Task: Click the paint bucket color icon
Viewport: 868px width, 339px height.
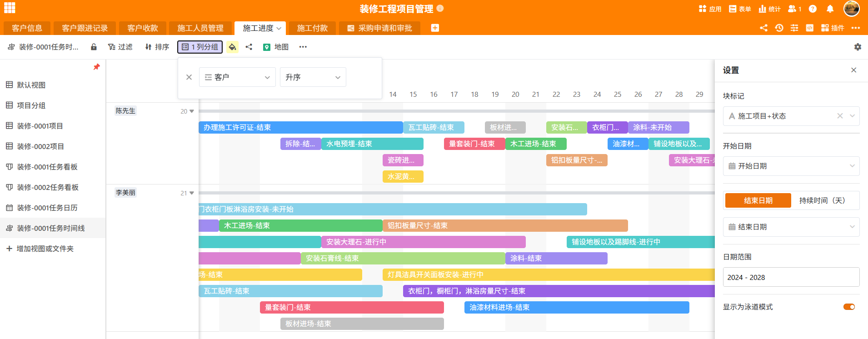Action: point(232,47)
